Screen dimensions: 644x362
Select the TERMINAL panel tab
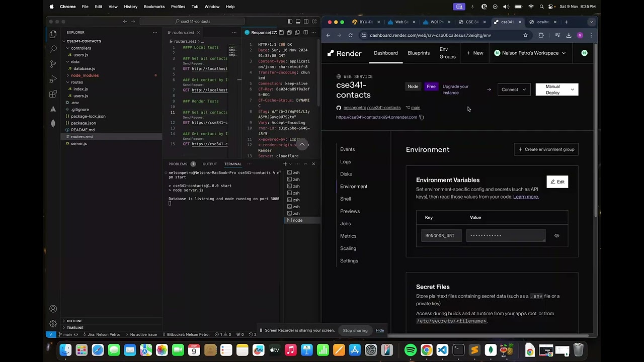click(232, 164)
